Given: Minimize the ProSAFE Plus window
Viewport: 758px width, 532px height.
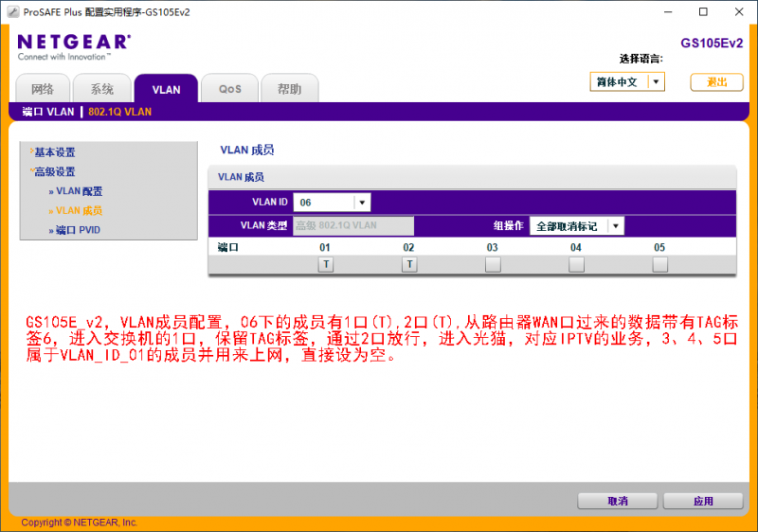Looking at the screenshot, I should pyautogui.click(x=668, y=12).
